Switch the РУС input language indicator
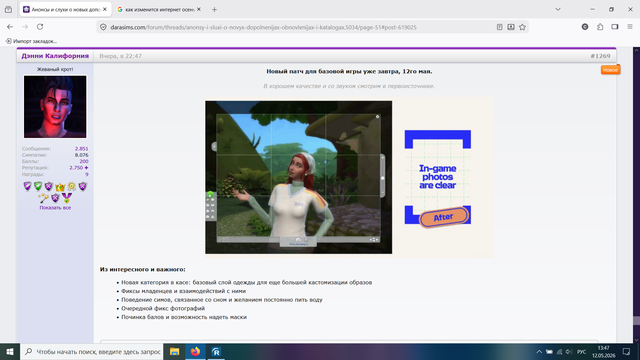The image size is (640, 360). pos(582,352)
